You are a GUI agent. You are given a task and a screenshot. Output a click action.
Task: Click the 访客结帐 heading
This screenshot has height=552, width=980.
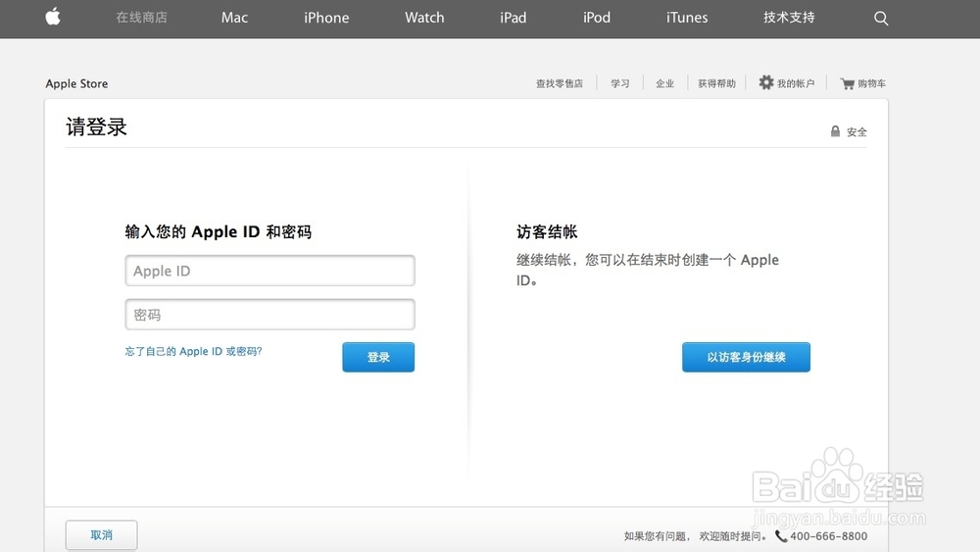click(547, 232)
